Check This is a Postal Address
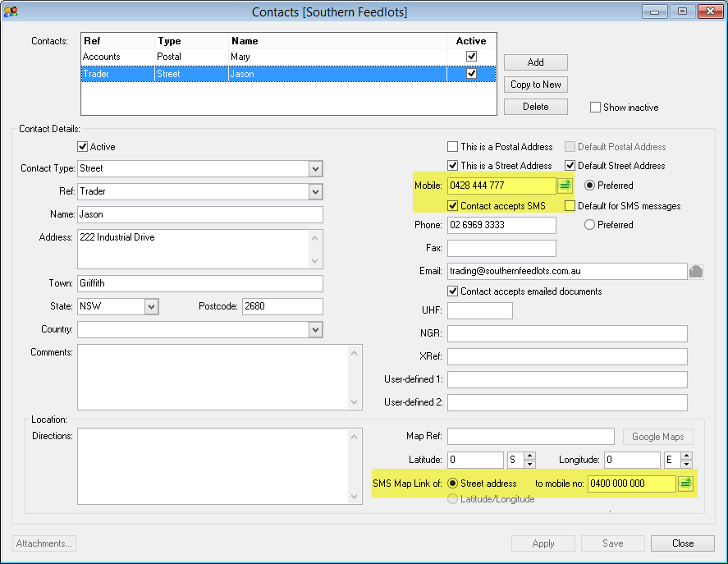 453,147
